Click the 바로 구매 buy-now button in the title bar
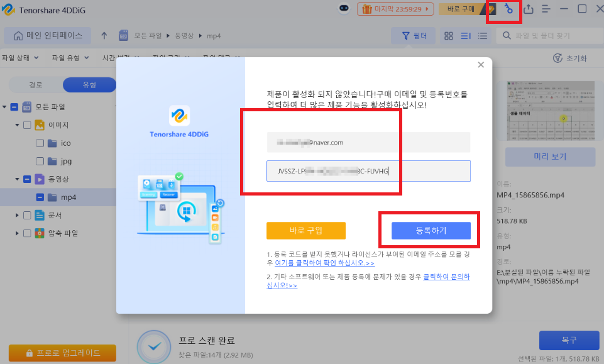Screen dimensions: 604x364 click(x=462, y=9)
